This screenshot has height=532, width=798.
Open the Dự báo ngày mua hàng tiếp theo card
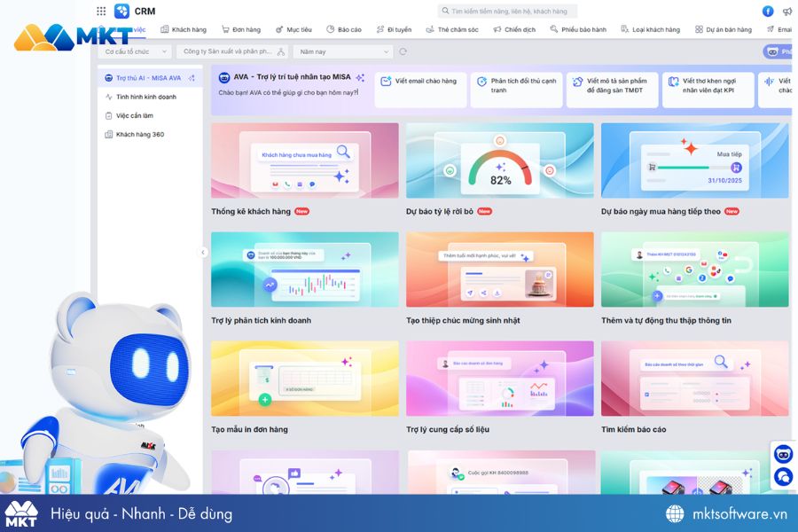(694, 160)
